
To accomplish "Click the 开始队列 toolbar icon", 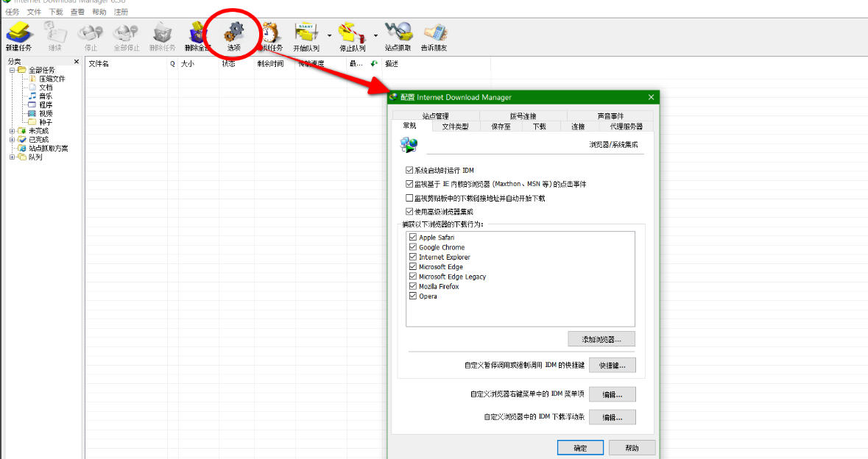I will [x=306, y=37].
